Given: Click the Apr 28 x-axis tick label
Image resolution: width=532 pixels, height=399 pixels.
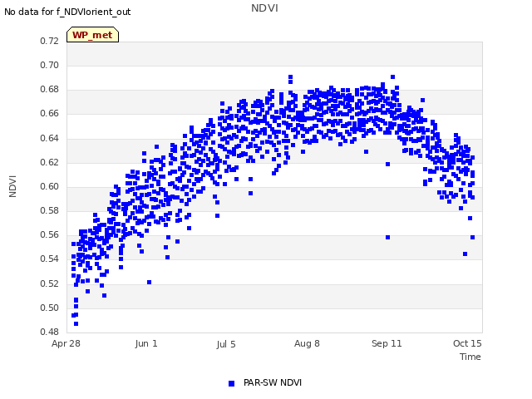Looking at the screenshot, I should click(x=66, y=343).
